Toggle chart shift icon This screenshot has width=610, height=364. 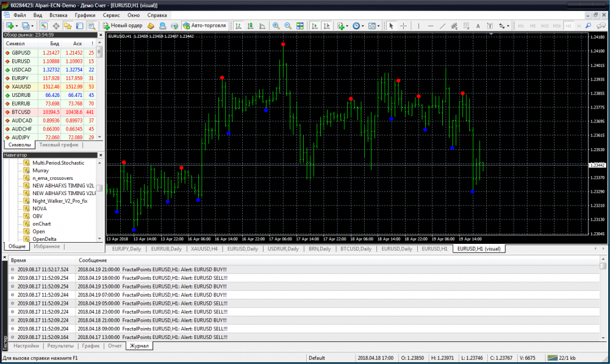tap(327, 26)
